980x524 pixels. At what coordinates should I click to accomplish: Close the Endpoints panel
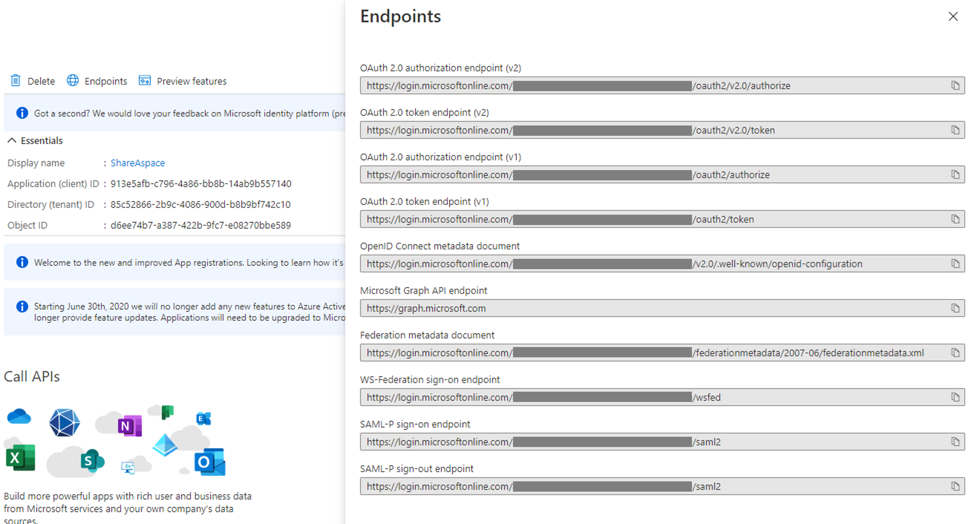point(953,16)
